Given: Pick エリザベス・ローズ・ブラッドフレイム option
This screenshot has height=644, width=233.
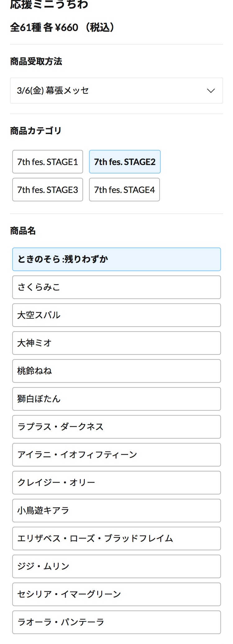Looking at the screenshot, I should pos(116,539).
